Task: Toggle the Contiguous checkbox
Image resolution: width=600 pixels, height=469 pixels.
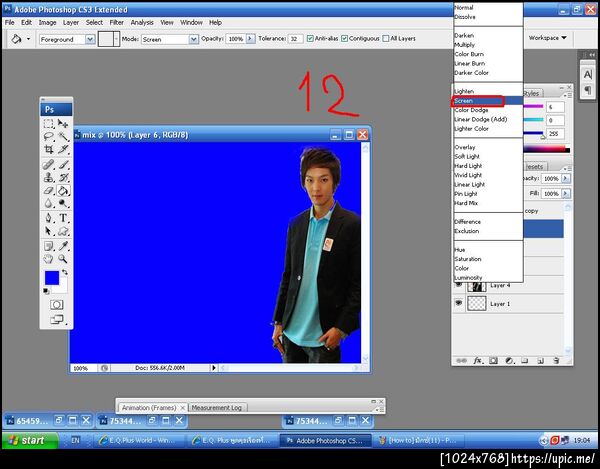Action: click(344, 39)
